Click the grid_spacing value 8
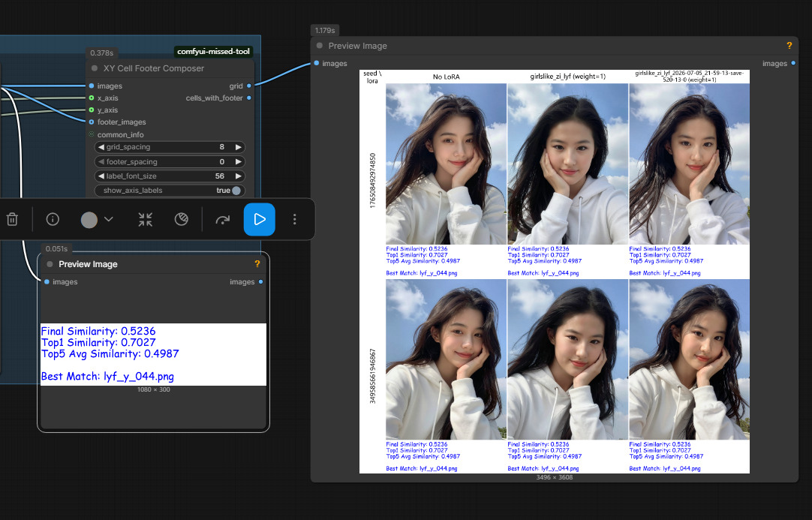The height and width of the screenshot is (520, 812). (221, 147)
